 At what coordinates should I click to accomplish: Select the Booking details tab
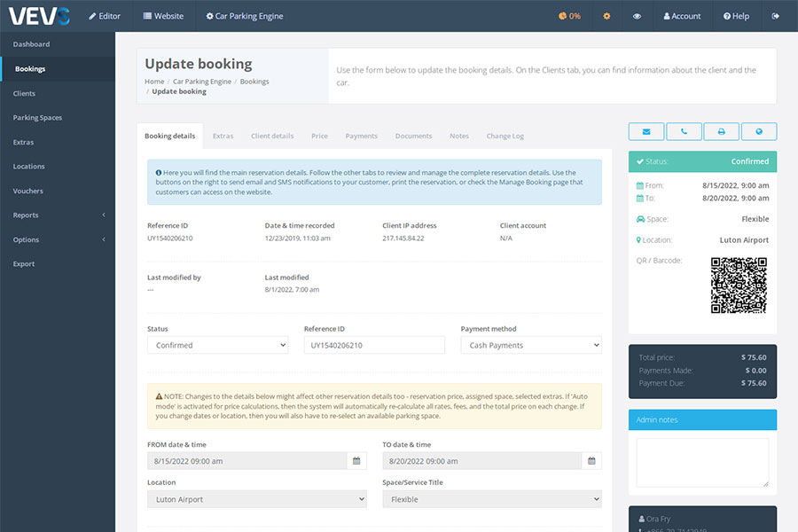[170, 136]
